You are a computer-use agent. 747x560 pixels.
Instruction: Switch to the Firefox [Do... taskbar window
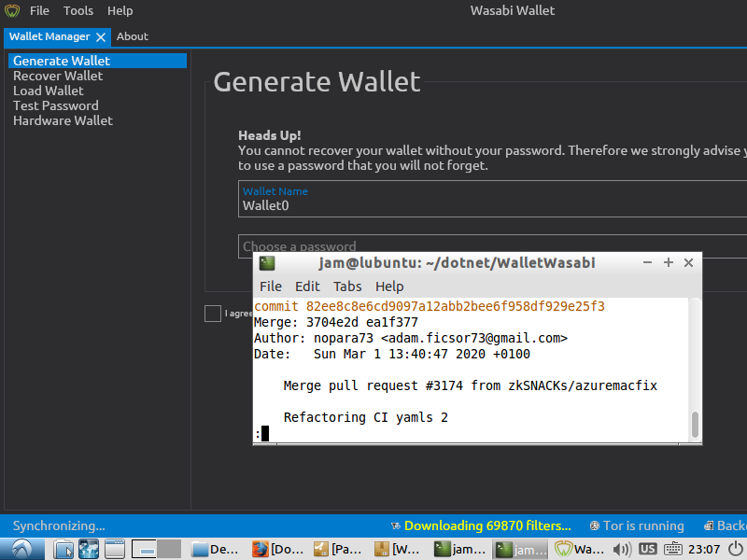(278, 550)
